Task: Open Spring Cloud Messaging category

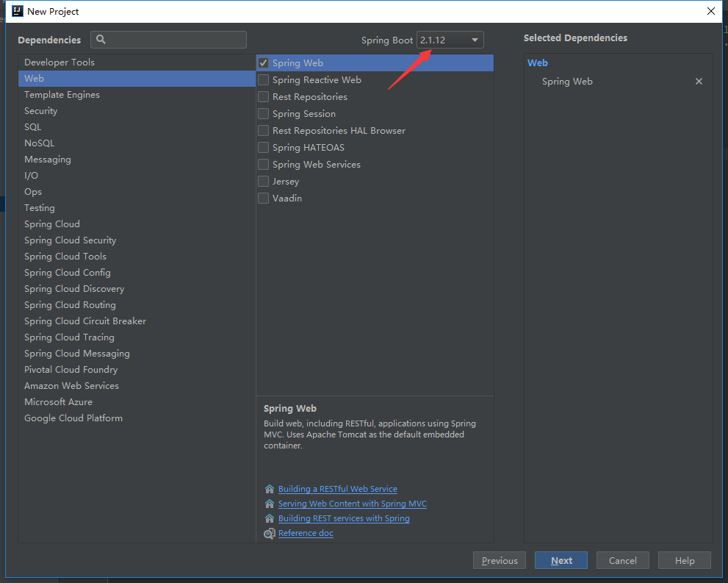Action: 137,354
